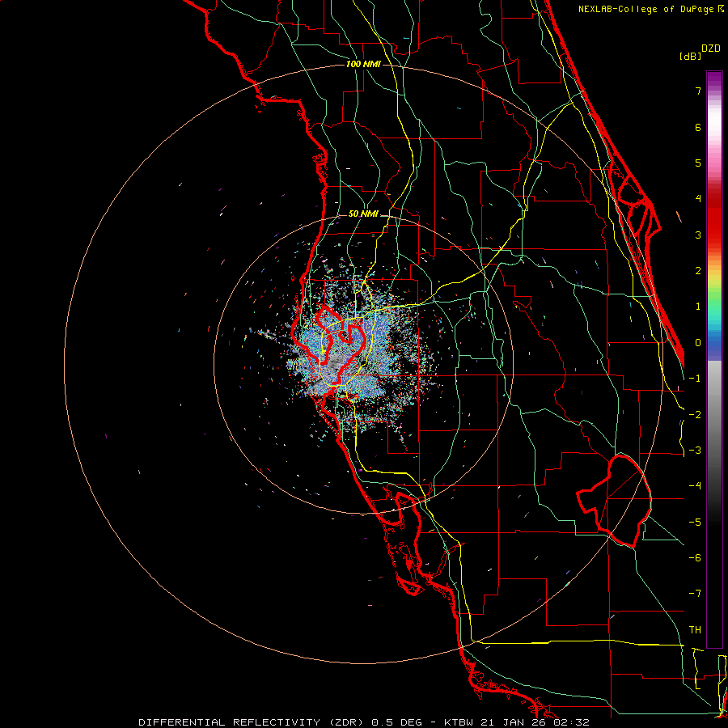The image size is (728, 728).
Task: Click the KTBW 21 JAN 26 02:32 timestamp
Action: (517, 722)
